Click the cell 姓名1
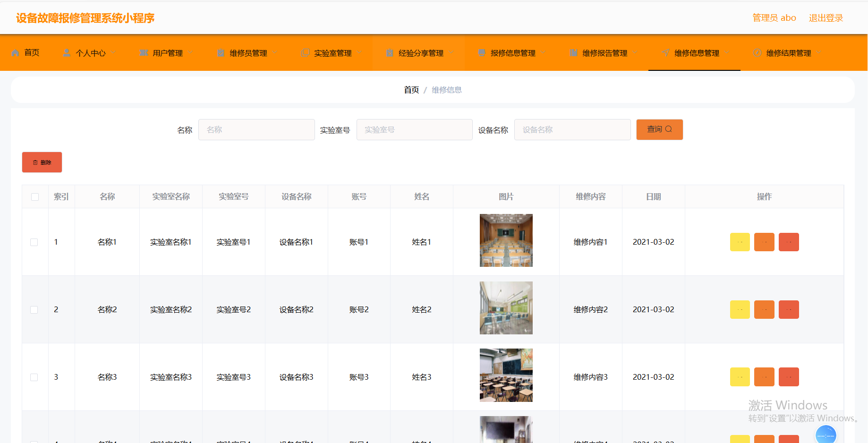 tap(422, 242)
